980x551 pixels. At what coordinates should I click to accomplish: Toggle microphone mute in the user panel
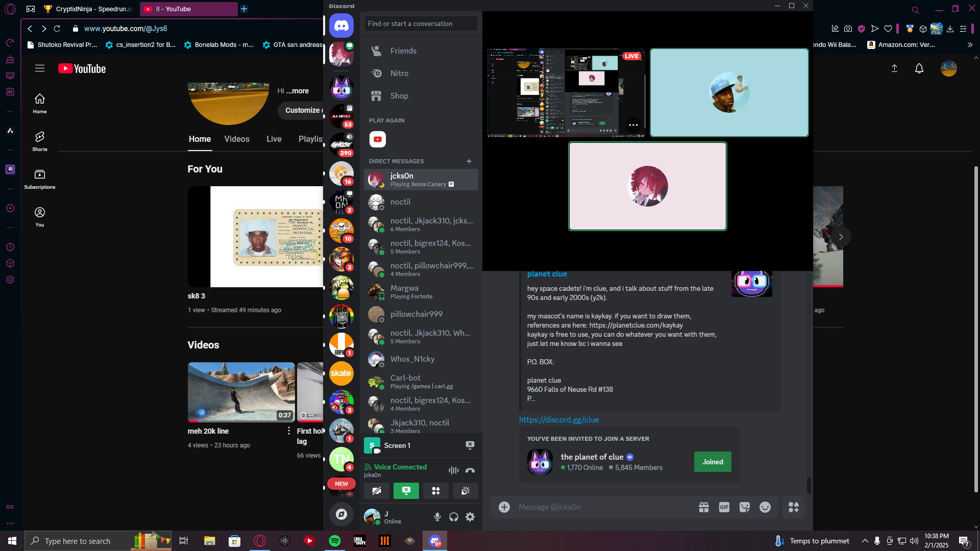437,517
